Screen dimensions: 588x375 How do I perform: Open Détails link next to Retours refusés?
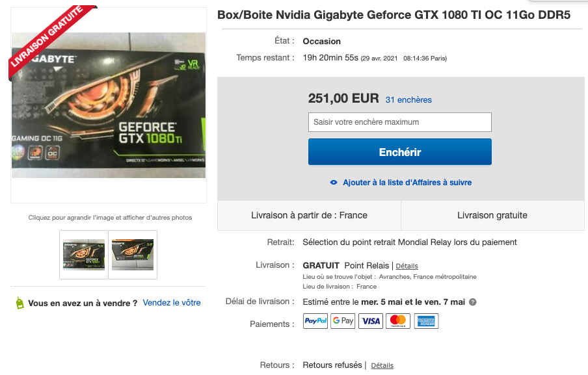point(382,365)
